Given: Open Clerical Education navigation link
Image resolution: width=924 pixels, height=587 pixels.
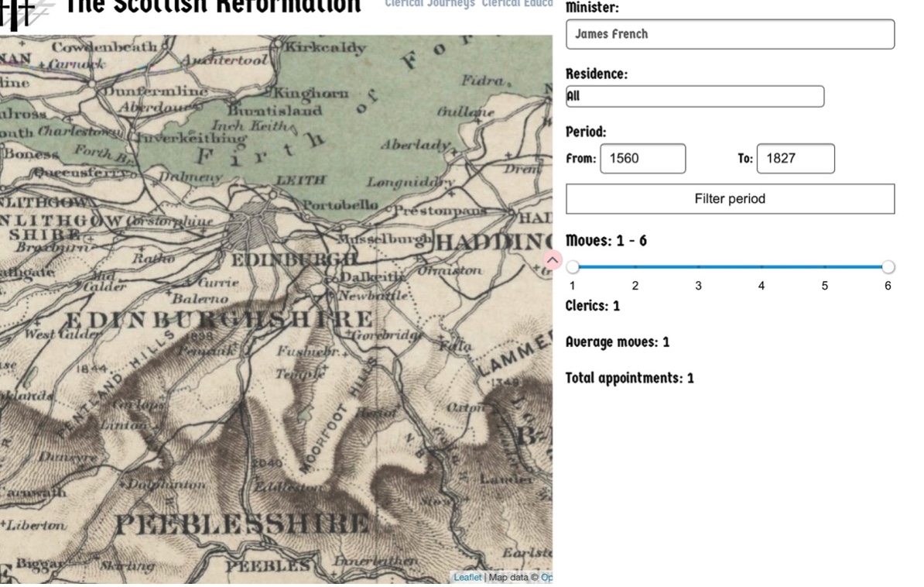Looking at the screenshot, I should point(518,4).
